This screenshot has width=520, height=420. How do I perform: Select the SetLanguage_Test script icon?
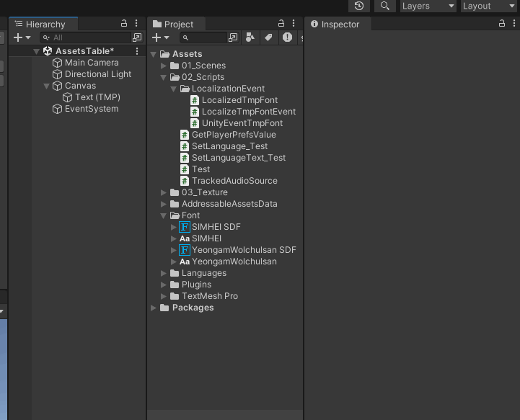click(x=185, y=146)
